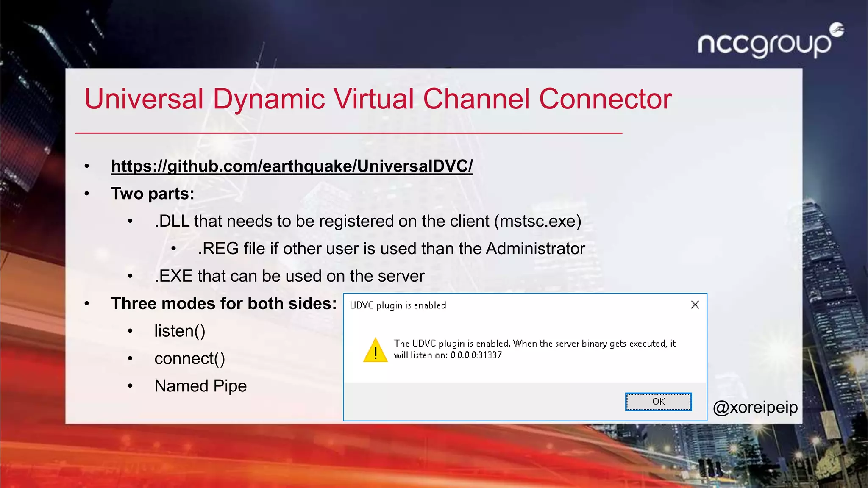The image size is (868, 488).
Task: Click 'Three modes for both sides:' heading
Action: (224, 304)
